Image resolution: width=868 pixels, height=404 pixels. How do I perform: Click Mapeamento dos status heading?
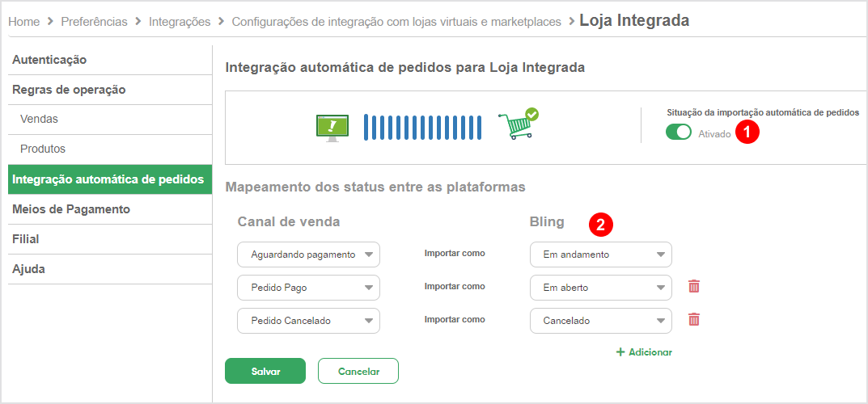coord(375,187)
